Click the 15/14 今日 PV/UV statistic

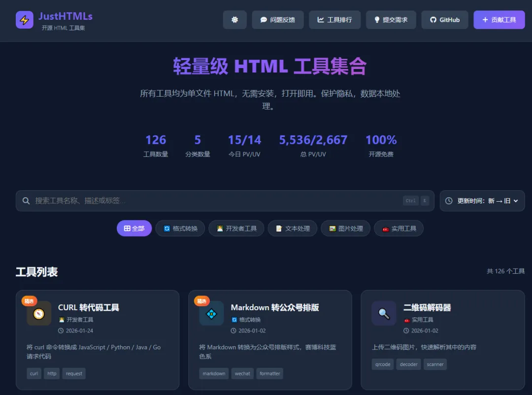244,145
